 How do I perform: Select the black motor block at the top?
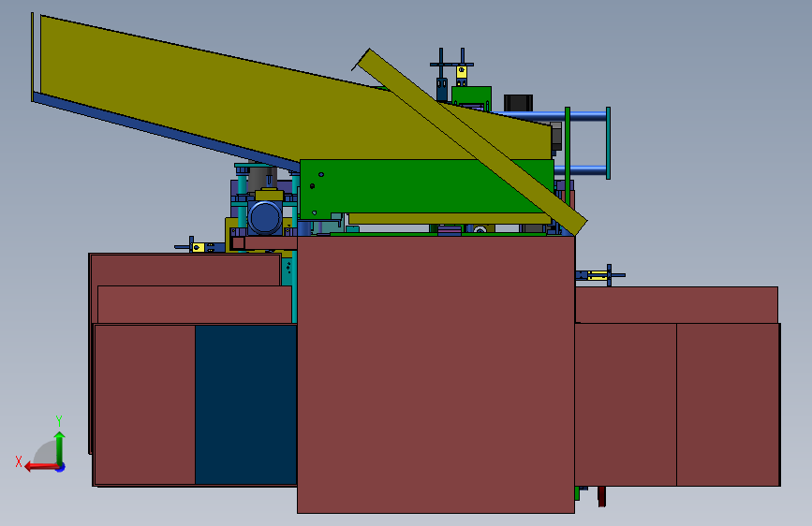(x=518, y=103)
